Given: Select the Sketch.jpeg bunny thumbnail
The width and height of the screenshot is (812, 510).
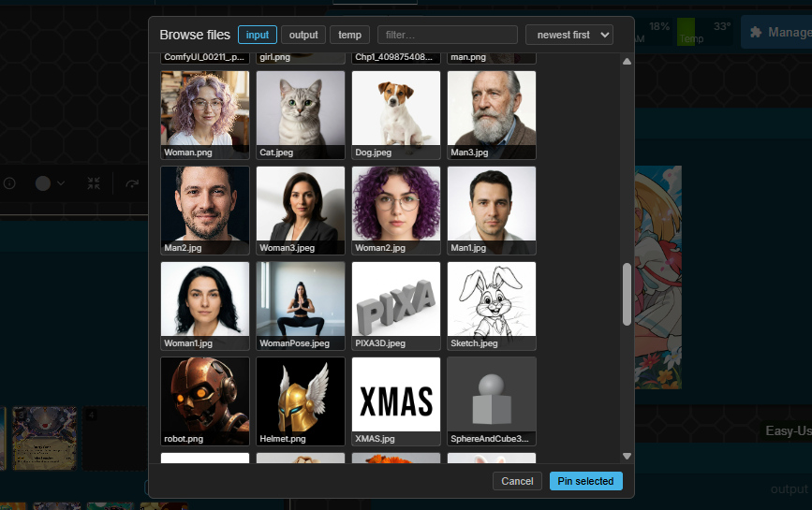Looking at the screenshot, I should pos(492,306).
